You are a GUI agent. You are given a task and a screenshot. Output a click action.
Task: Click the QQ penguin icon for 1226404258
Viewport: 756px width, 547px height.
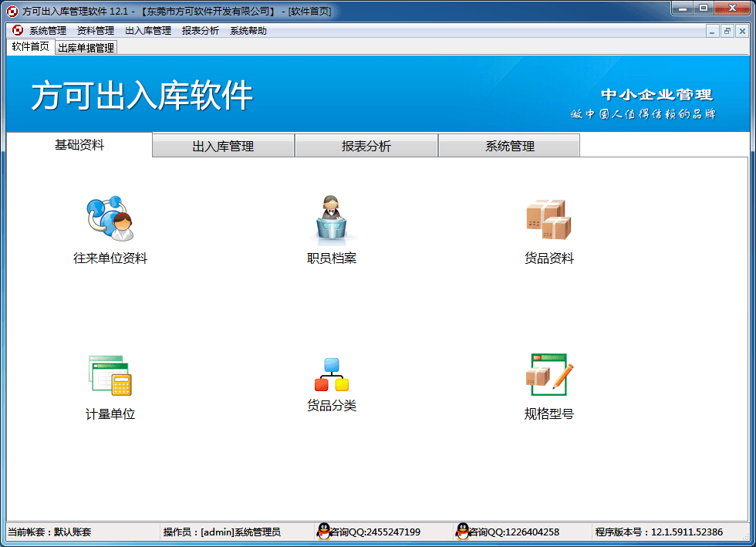463,532
